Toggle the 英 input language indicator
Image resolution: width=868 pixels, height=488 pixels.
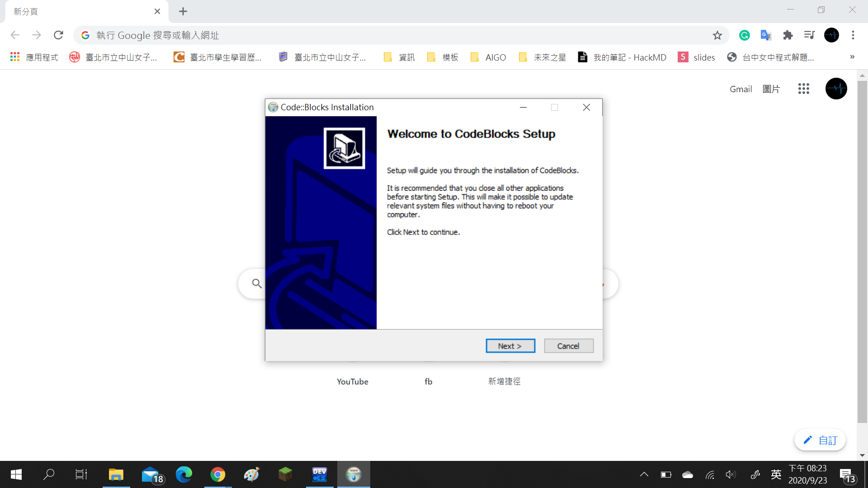point(776,474)
